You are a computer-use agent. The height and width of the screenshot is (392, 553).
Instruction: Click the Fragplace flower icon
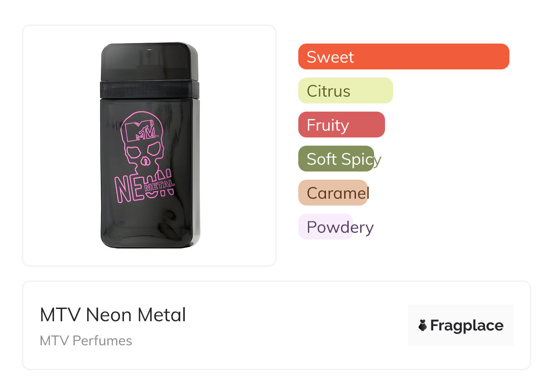click(x=423, y=325)
